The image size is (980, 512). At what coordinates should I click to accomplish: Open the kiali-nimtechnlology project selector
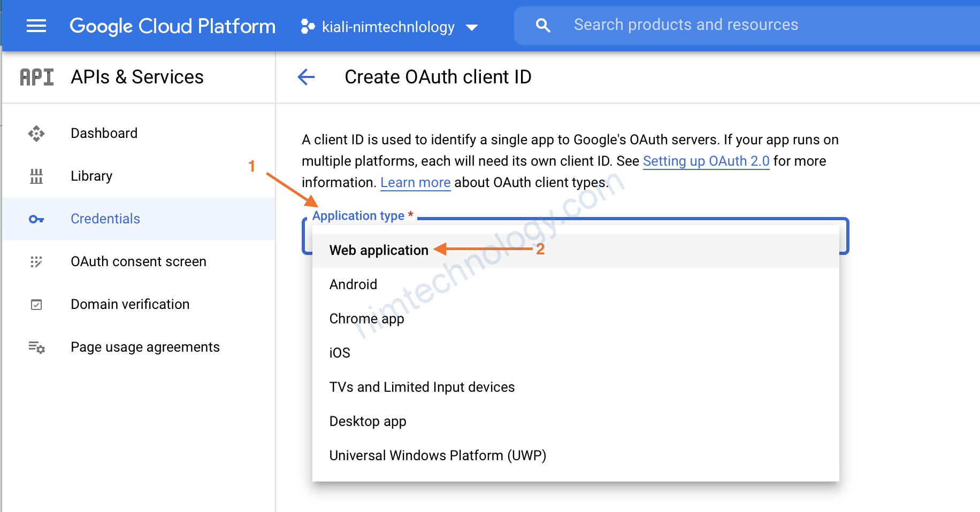[389, 26]
